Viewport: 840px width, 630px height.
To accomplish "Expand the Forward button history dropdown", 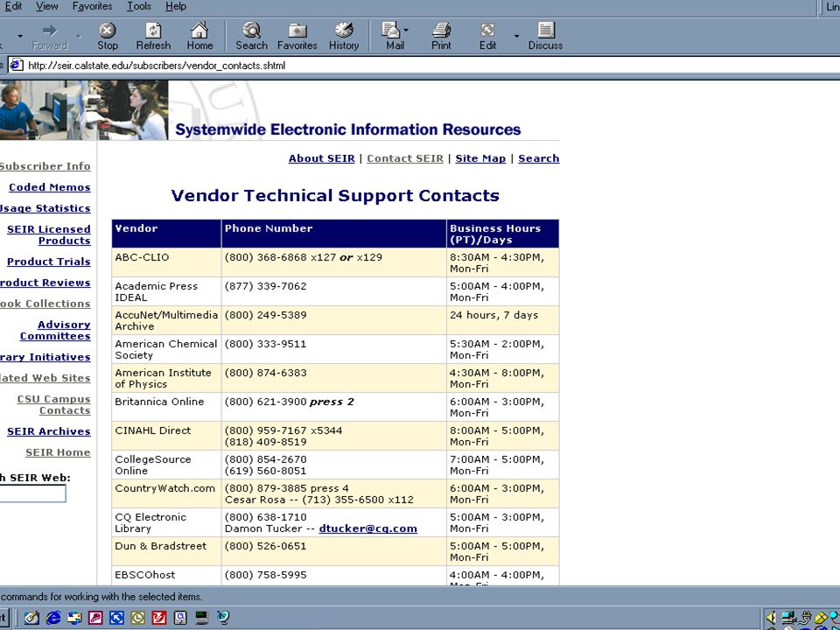I will 78,37.
